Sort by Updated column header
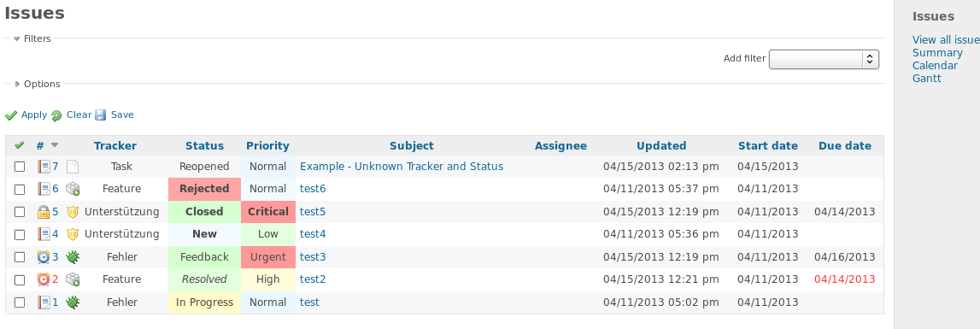The width and height of the screenshot is (980, 329). click(661, 146)
